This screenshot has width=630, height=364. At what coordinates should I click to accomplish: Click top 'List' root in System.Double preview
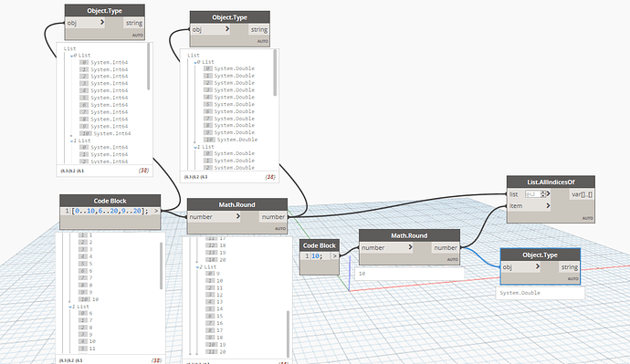(x=194, y=56)
